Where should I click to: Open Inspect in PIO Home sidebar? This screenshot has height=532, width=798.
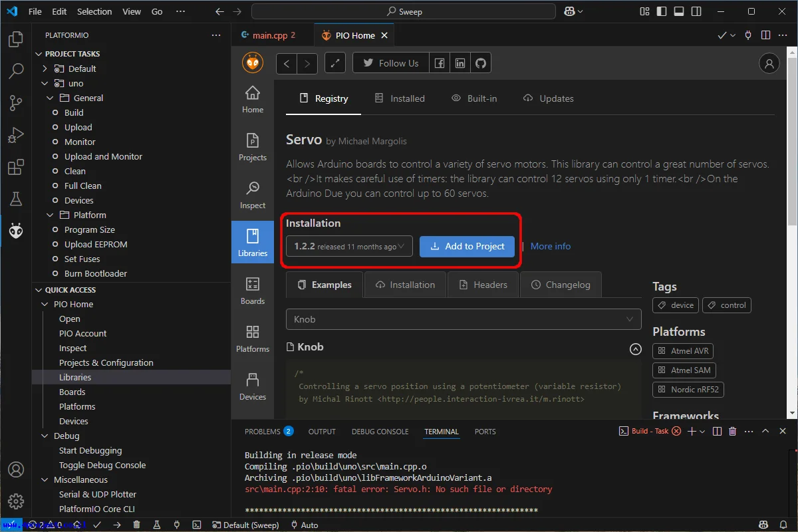pyautogui.click(x=253, y=196)
